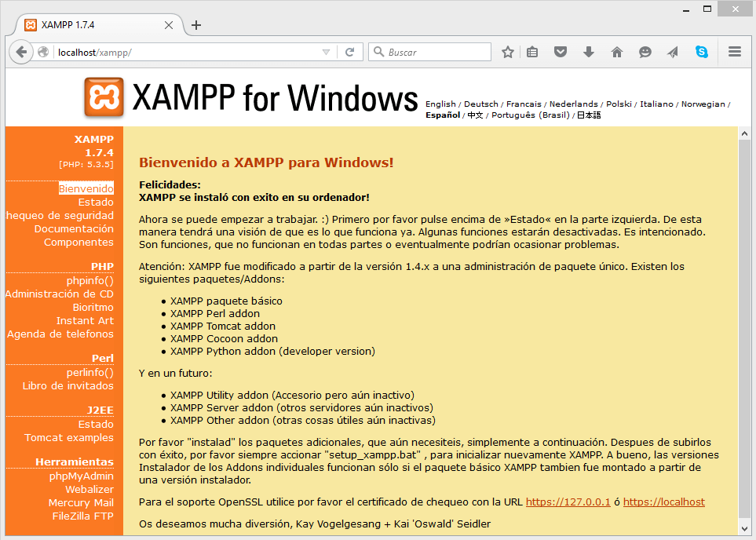Switch language to Nederlands
The height and width of the screenshot is (540, 756).
tap(573, 104)
